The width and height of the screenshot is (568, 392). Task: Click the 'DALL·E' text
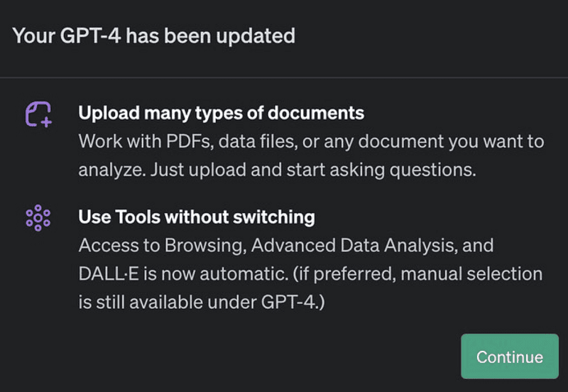pyautogui.click(x=109, y=274)
